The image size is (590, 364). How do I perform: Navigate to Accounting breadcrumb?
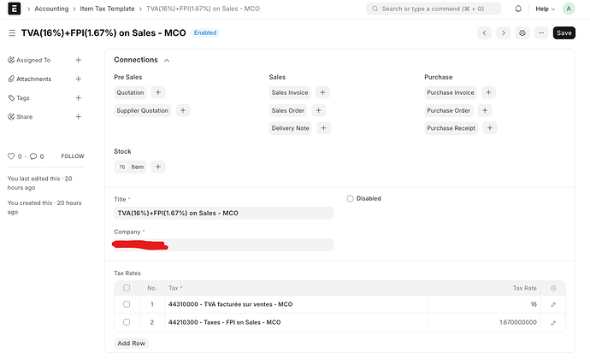click(51, 9)
